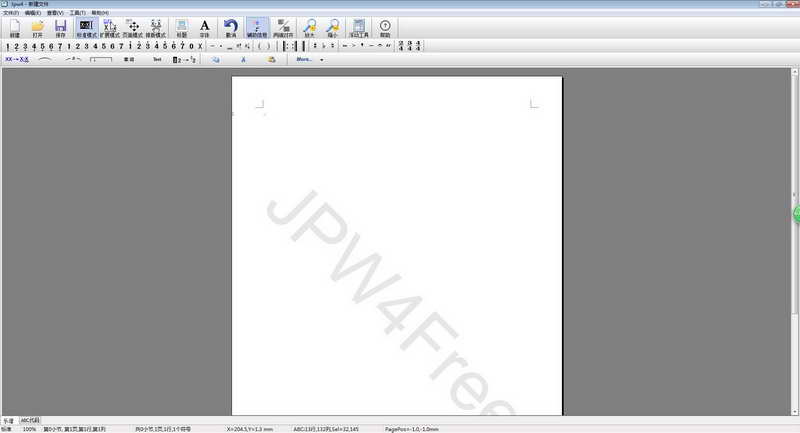This screenshot has height=433, width=800.
Task: Open the 帮助(H) menu
Action: click(x=100, y=13)
